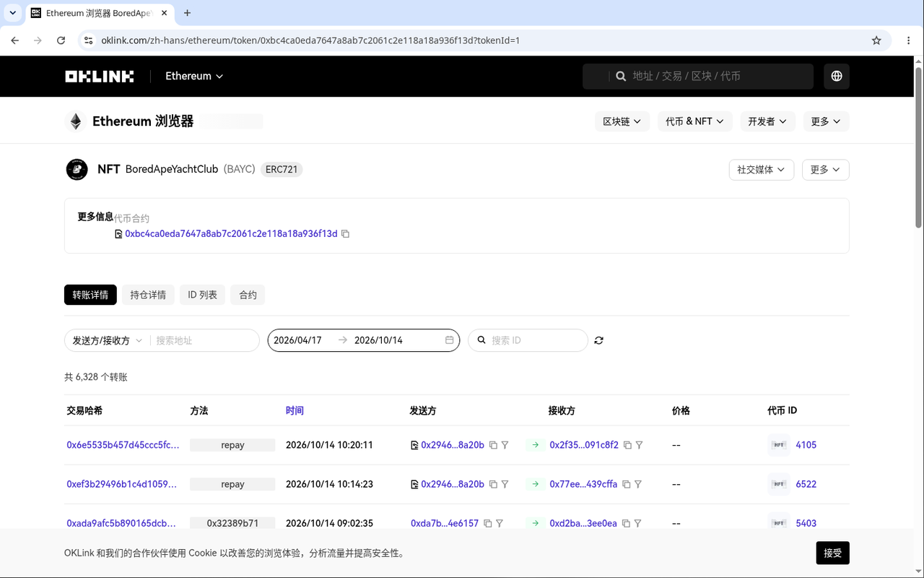Focus the 地址 / 交易 / 区块 / 代币 search bar
Screen dimensions: 924x578
coord(698,76)
